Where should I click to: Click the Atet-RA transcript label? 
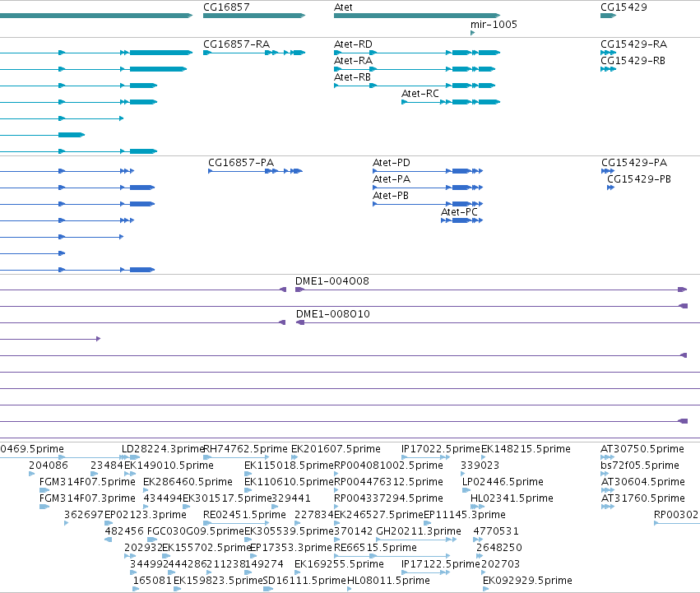(353, 61)
